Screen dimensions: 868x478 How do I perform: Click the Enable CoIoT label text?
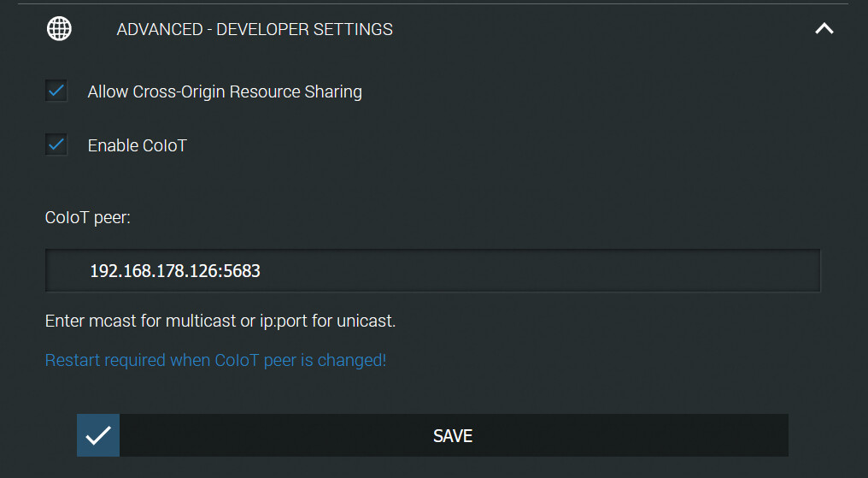(137, 145)
